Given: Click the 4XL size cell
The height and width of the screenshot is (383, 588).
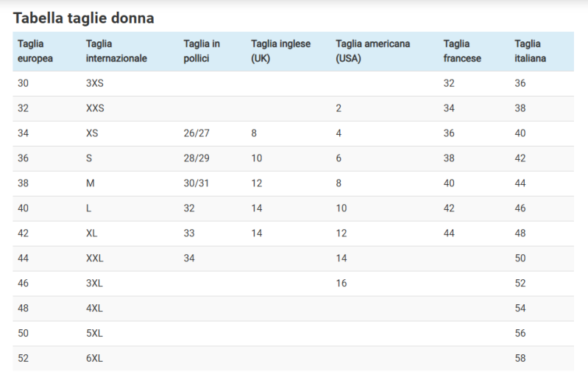Looking at the screenshot, I should (94, 309).
